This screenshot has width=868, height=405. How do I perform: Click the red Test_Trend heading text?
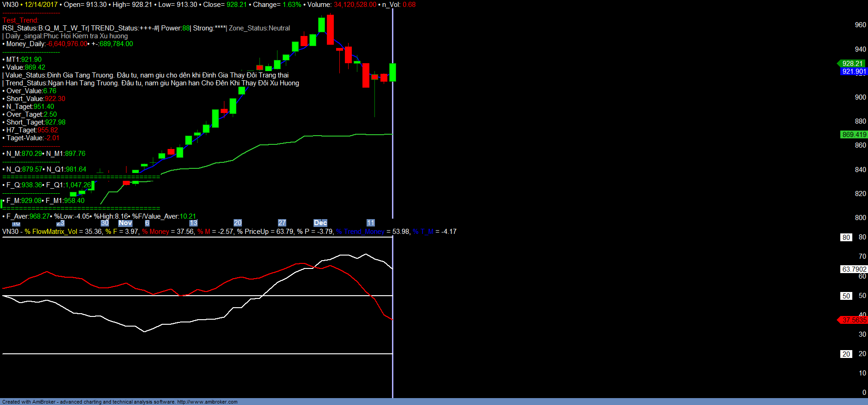(20, 20)
